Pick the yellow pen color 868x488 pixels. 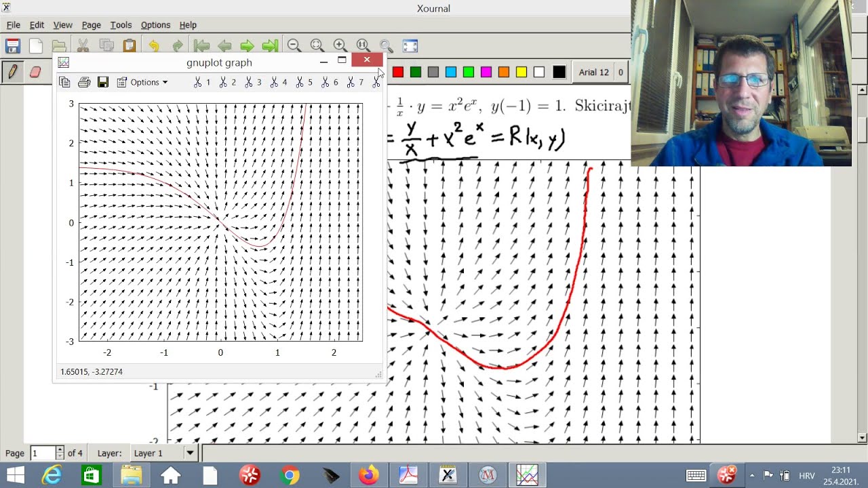[521, 72]
